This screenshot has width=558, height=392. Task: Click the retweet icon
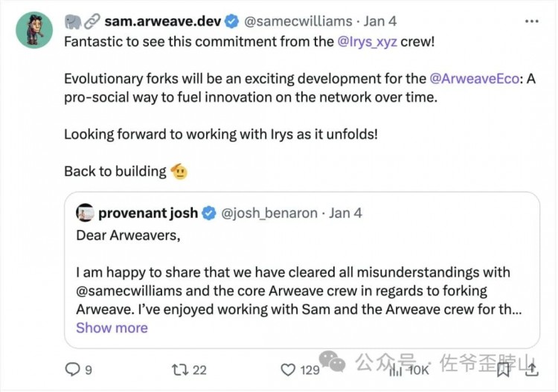(x=180, y=370)
